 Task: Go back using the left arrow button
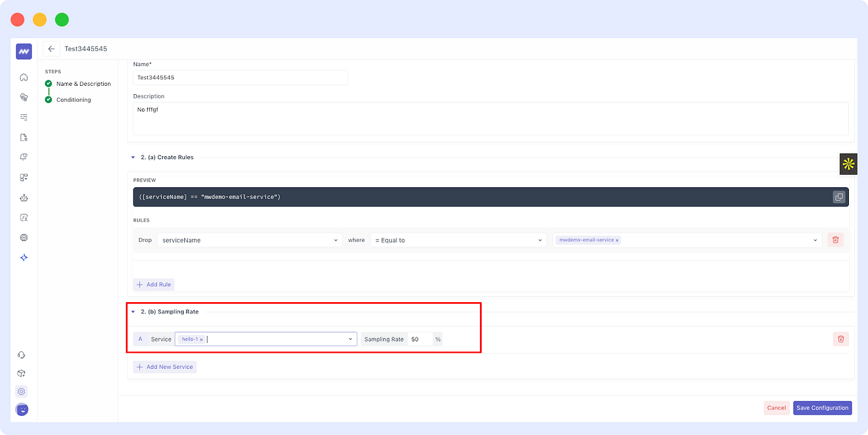pos(51,49)
